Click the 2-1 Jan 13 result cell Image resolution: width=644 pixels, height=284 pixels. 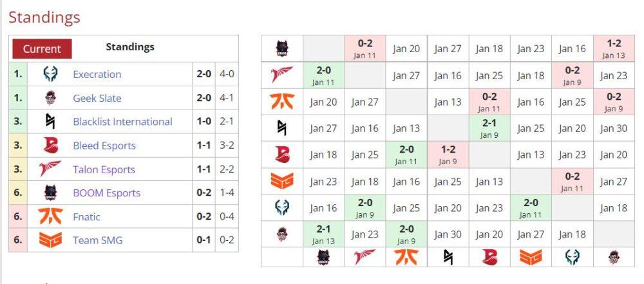pos(324,234)
